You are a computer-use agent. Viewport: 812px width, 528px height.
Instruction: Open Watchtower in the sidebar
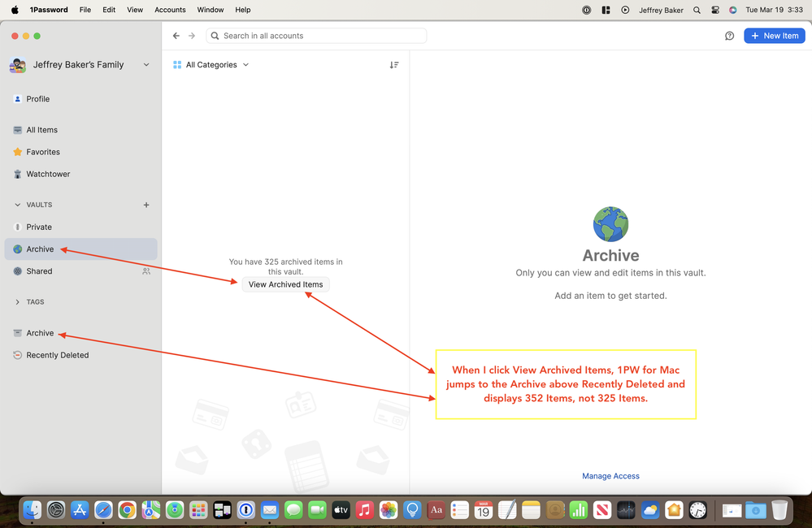[x=48, y=174]
